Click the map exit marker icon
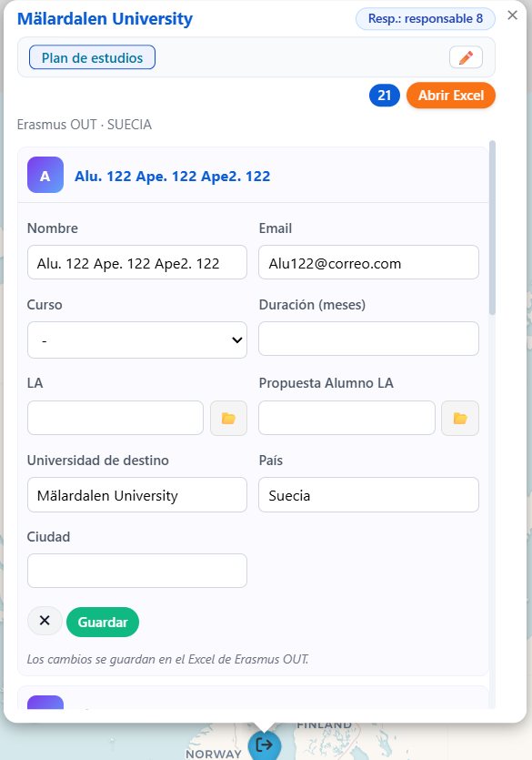This screenshot has height=760, width=532. [x=265, y=745]
